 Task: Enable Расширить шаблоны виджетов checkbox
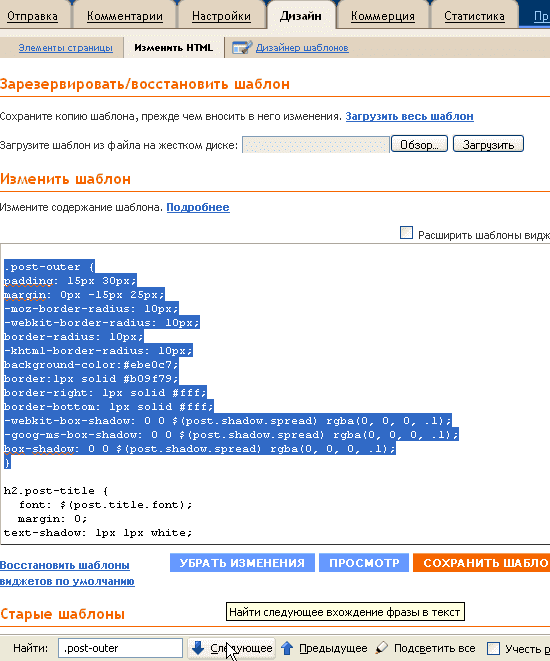(406, 233)
